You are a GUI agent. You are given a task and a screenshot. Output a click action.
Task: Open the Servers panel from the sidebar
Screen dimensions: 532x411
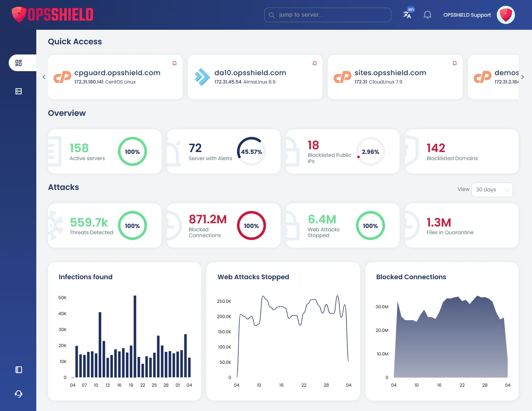[18, 91]
